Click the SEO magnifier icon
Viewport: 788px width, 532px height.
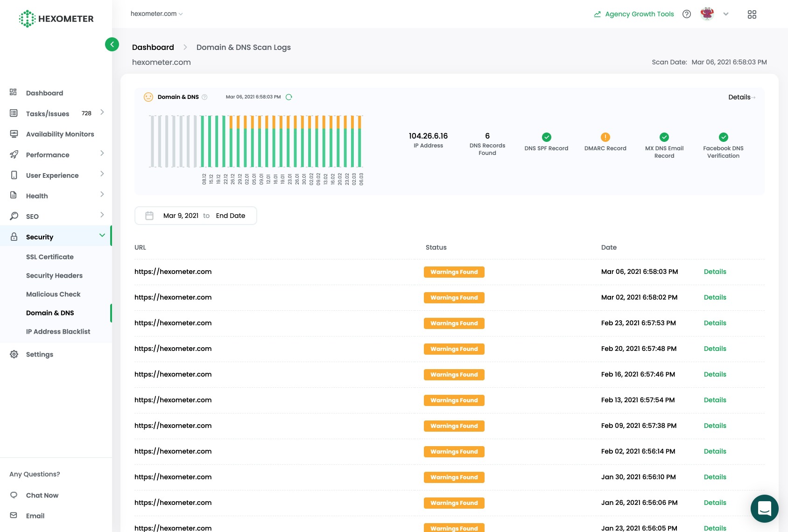(x=14, y=216)
